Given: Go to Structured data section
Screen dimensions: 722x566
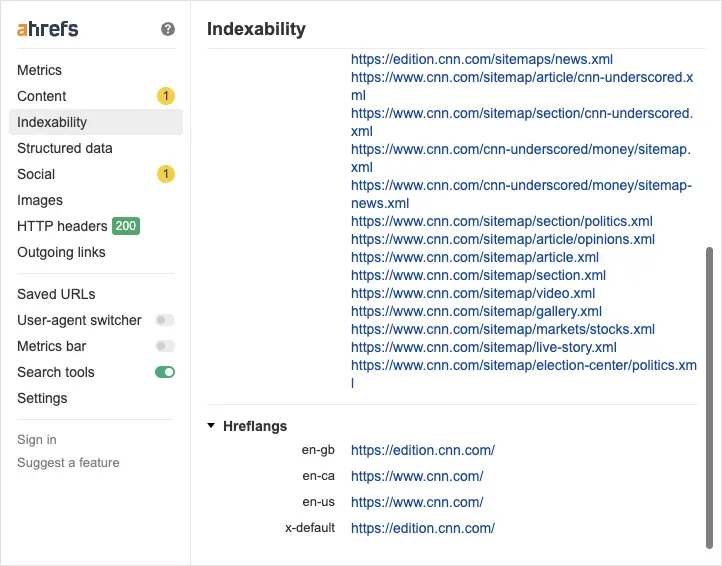Looking at the screenshot, I should (x=64, y=148).
